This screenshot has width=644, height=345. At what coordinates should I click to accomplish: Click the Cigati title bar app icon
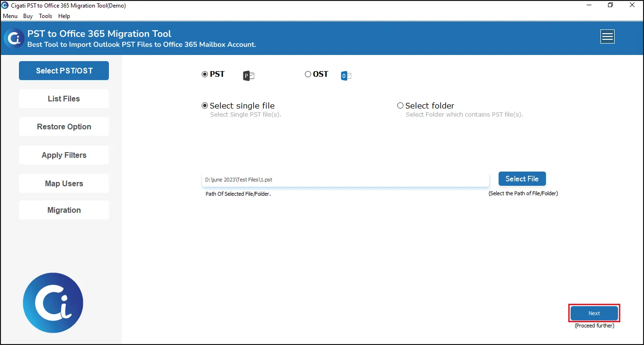pos(5,5)
